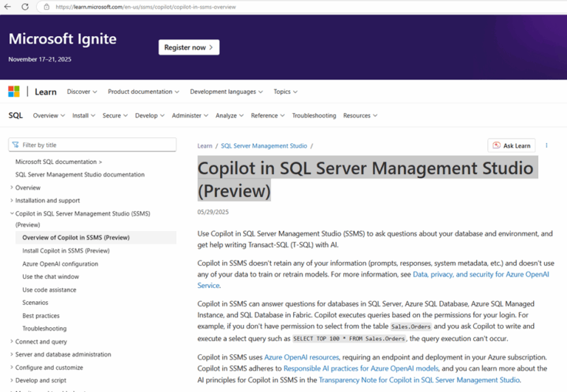
Task: Open the Discover dropdown menu
Action: point(82,92)
